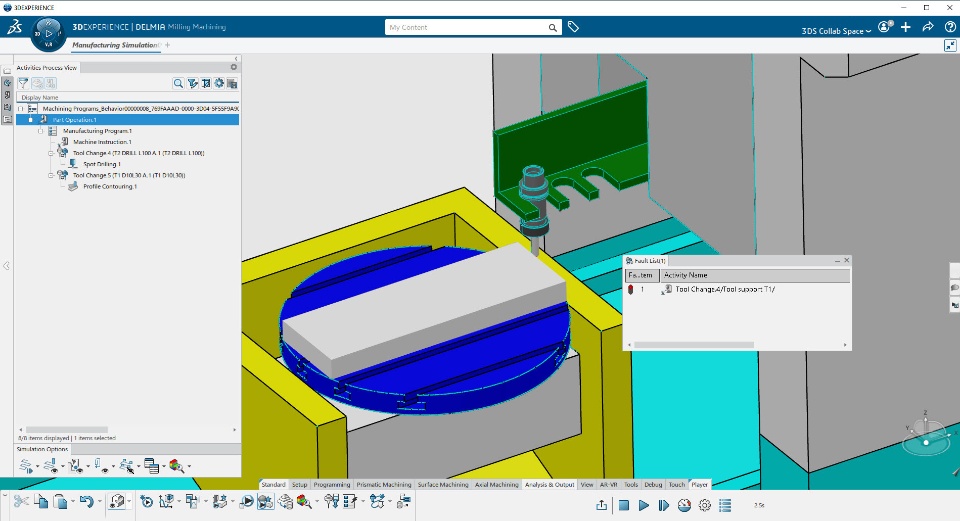Toggle fullscreen expand icon at top right

tap(950, 45)
